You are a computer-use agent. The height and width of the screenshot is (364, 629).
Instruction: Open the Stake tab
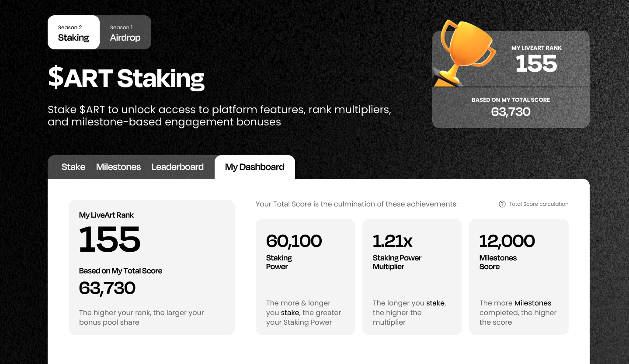(x=73, y=167)
